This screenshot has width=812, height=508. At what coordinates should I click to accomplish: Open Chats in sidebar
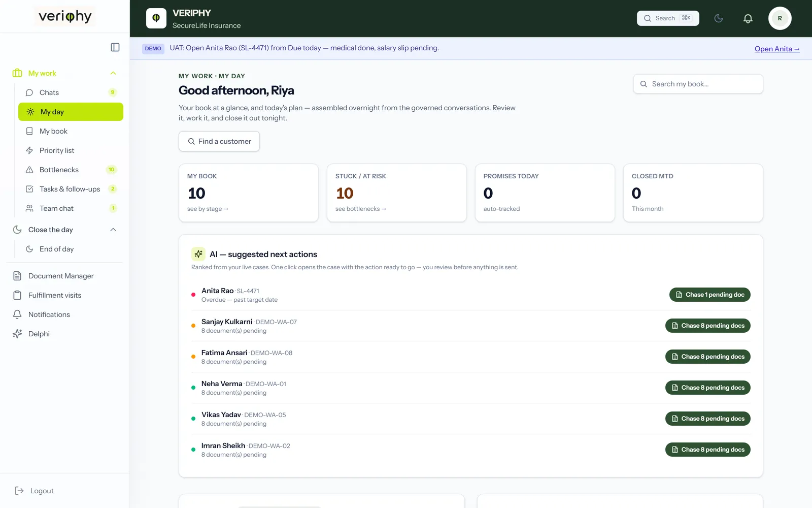71,92
